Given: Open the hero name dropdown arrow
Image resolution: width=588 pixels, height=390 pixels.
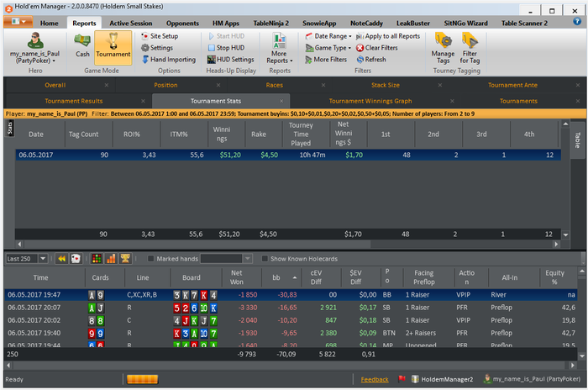Looking at the screenshot, I should click(54, 61).
